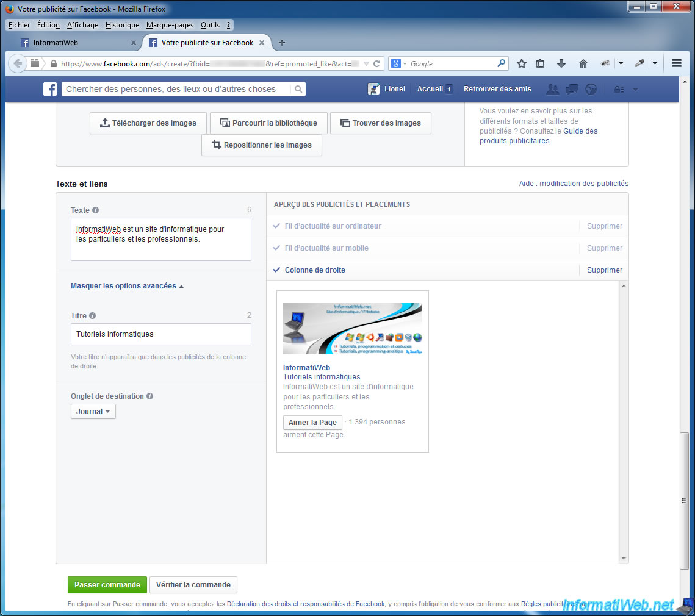This screenshot has height=616, width=695.
Task: Click the Facebook search box
Action: coord(178,89)
